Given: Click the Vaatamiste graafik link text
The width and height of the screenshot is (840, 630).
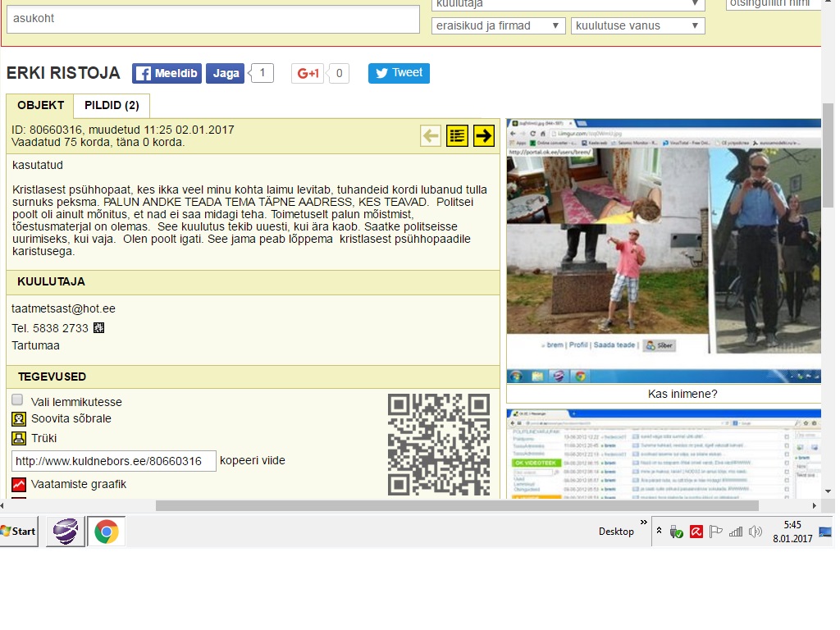Looking at the screenshot, I should coord(79,484).
